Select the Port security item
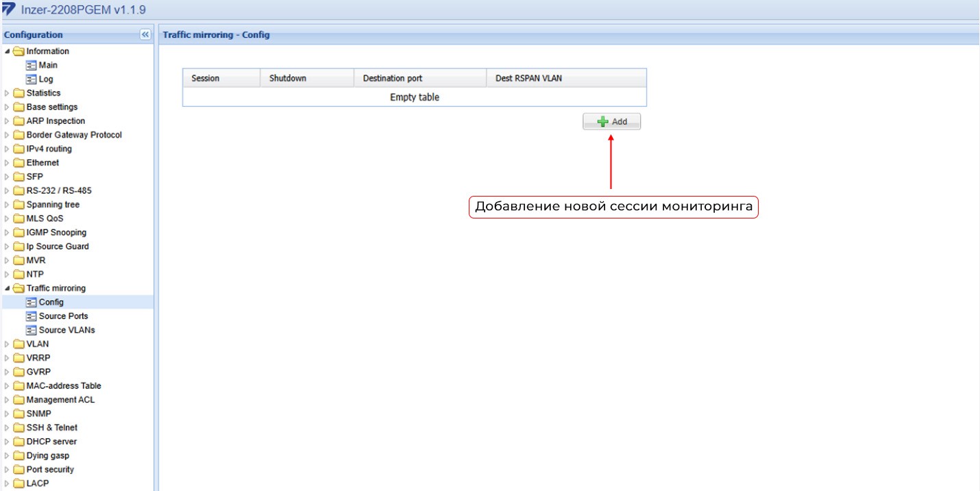This screenshot has width=980, height=491. 50,470
